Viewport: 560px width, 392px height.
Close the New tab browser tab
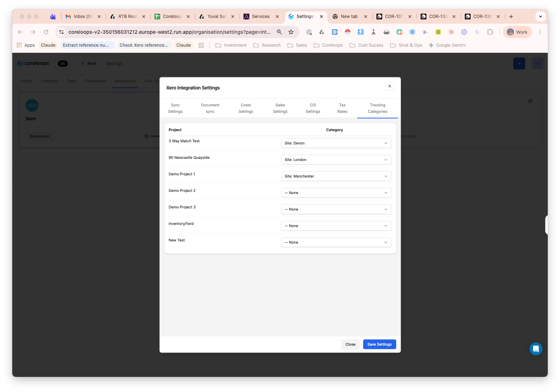click(x=366, y=17)
